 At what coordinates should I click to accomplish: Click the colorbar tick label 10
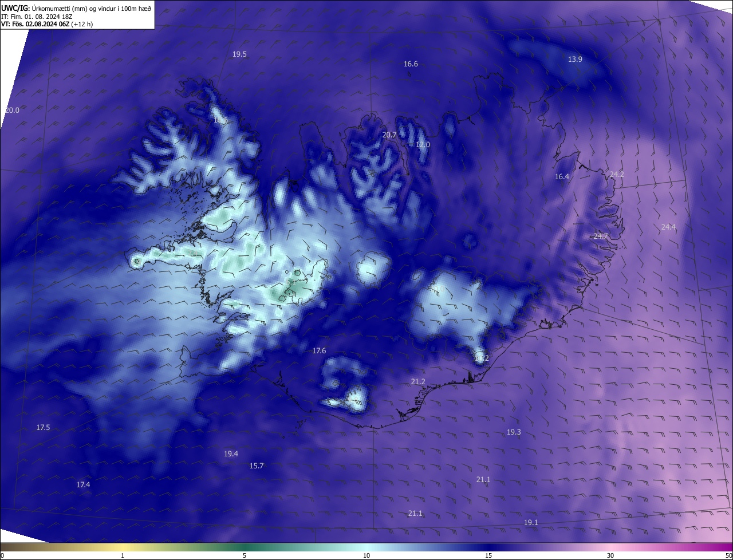[366, 555]
